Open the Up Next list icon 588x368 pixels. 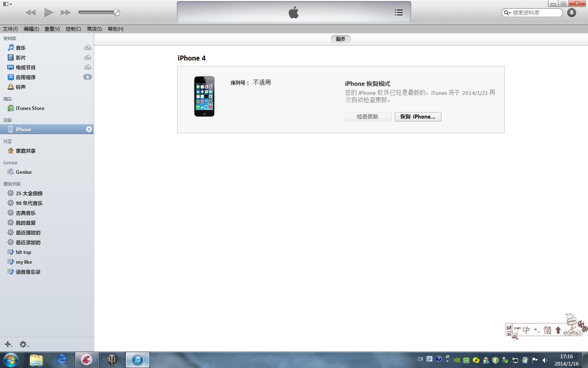[x=399, y=13]
